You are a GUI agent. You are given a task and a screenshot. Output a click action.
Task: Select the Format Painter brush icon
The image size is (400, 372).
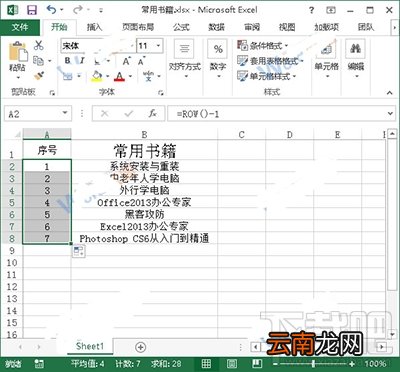pyautogui.click(x=39, y=76)
